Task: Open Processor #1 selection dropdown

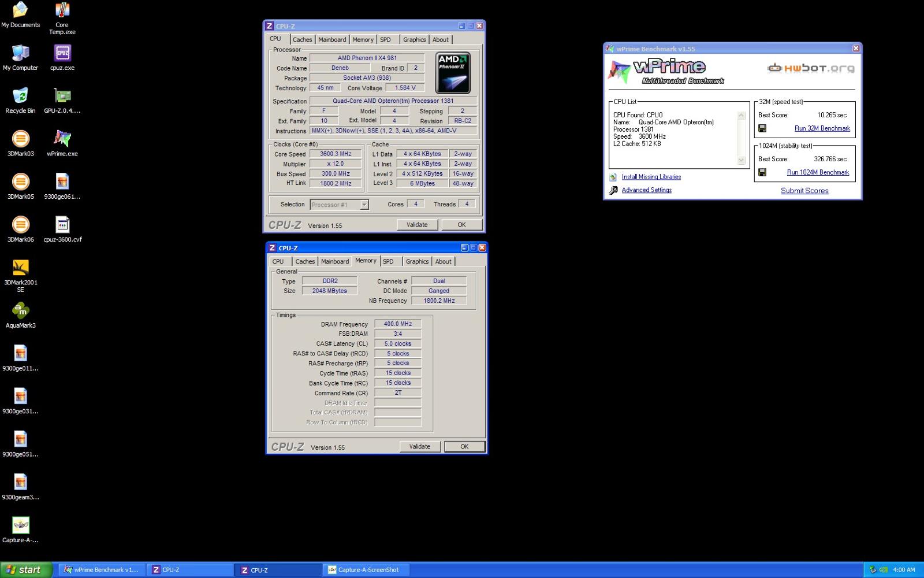Action: 340,205
